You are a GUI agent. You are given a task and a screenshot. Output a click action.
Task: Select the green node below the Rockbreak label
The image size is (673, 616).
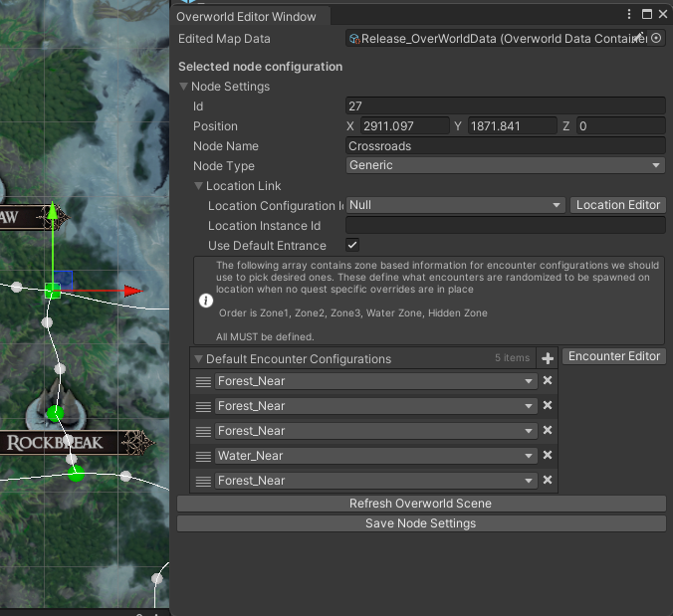76,474
